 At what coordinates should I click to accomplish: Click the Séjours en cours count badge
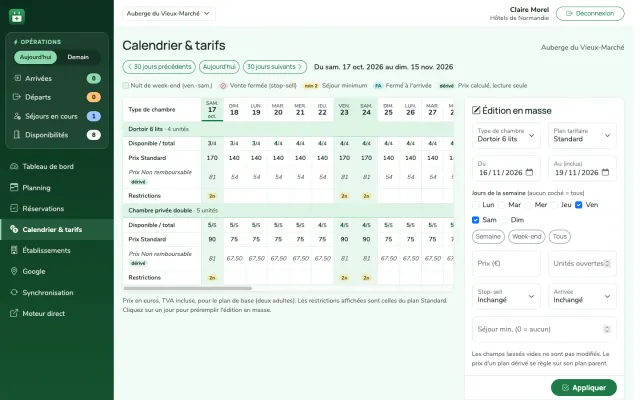click(93, 116)
